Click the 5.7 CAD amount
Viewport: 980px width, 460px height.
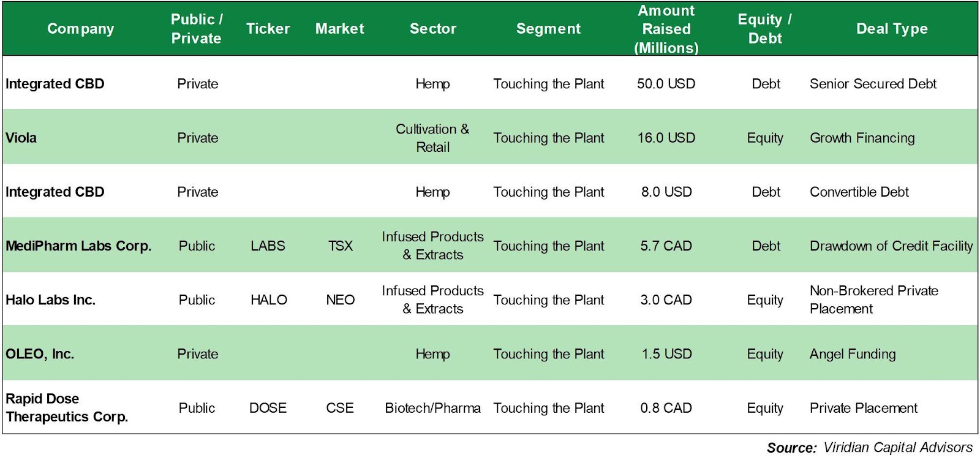(666, 246)
